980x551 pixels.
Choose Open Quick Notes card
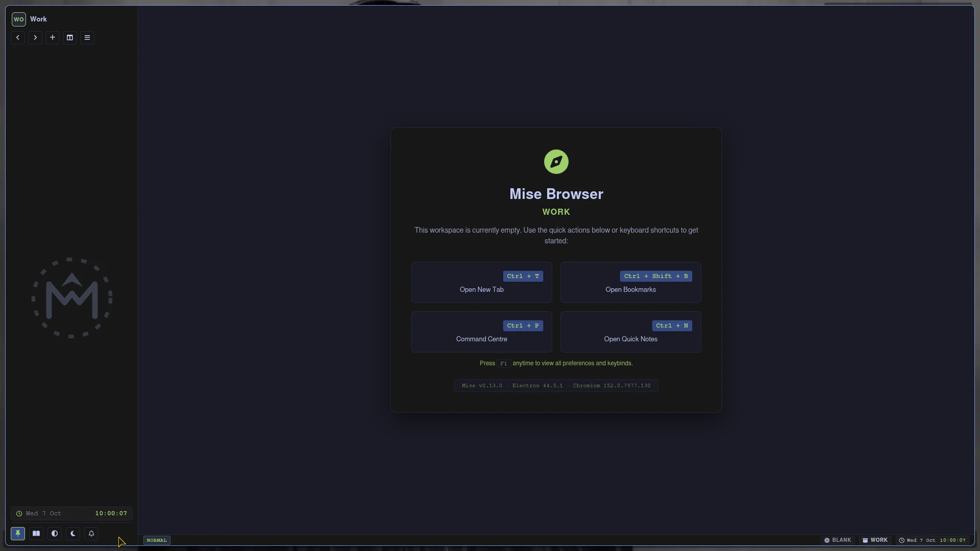point(631,332)
